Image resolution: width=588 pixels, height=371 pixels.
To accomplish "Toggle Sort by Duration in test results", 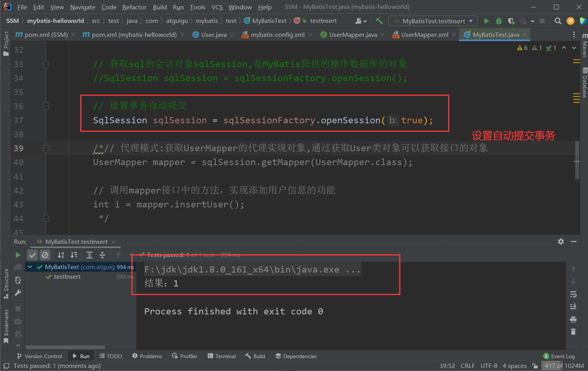I will pos(74,255).
